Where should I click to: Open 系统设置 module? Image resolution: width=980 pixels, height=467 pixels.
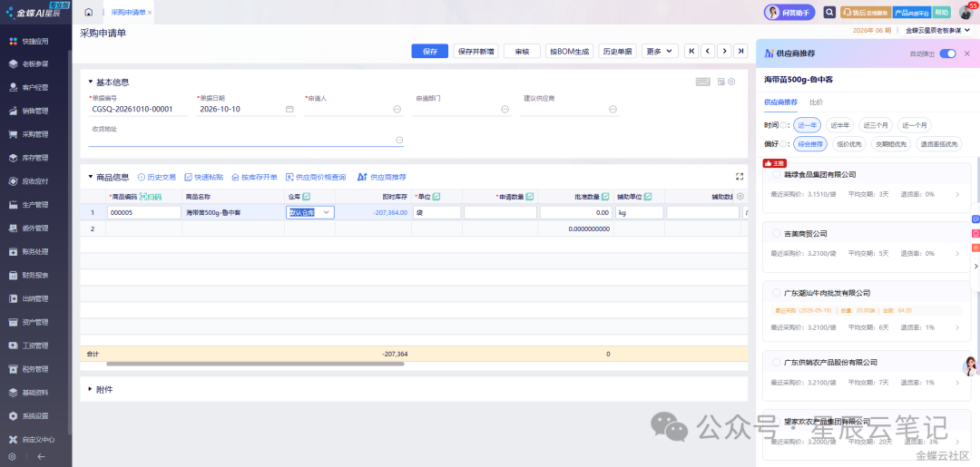point(36,416)
